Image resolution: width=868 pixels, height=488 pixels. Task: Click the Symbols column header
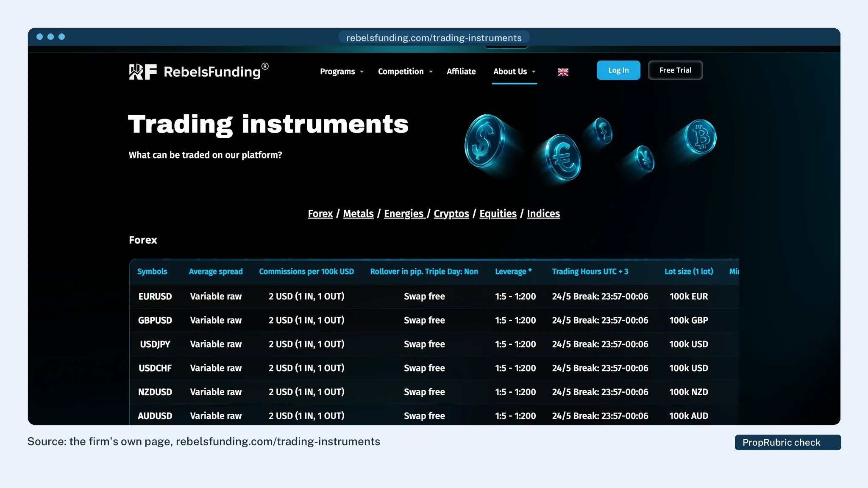(152, 272)
